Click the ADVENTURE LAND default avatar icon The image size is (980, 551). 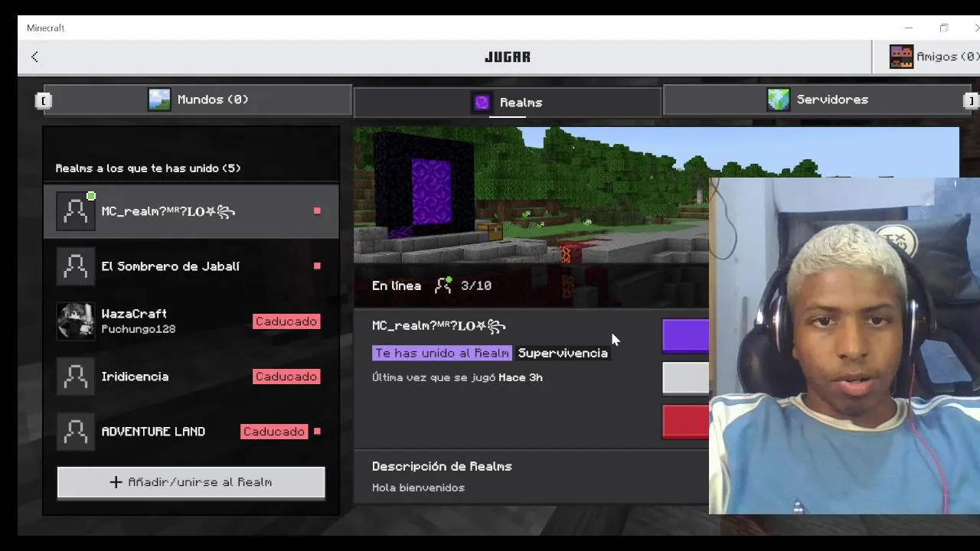[75, 432]
